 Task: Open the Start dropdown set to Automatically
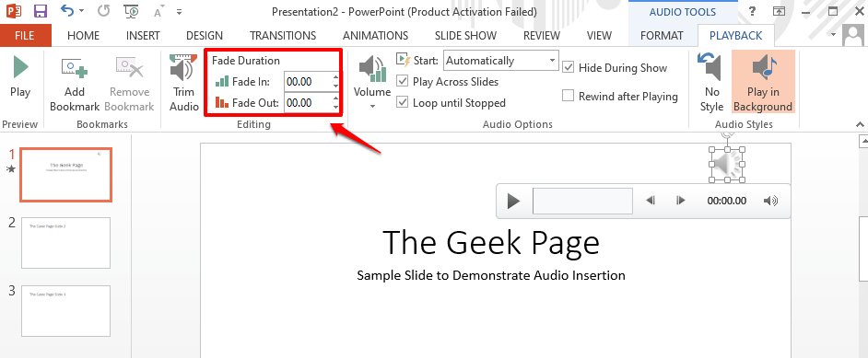(501, 61)
